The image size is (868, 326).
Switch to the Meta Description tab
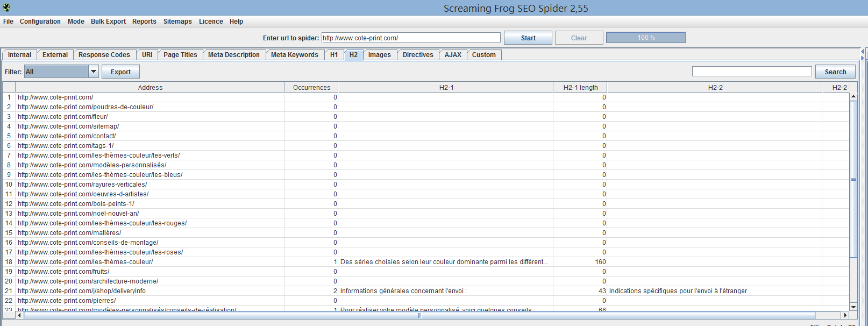coord(233,55)
